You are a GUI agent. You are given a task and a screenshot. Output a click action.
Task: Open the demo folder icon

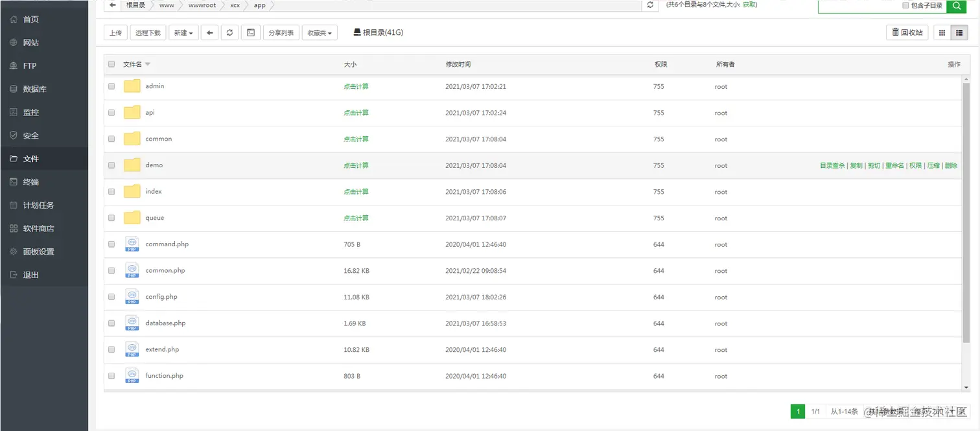coord(132,165)
